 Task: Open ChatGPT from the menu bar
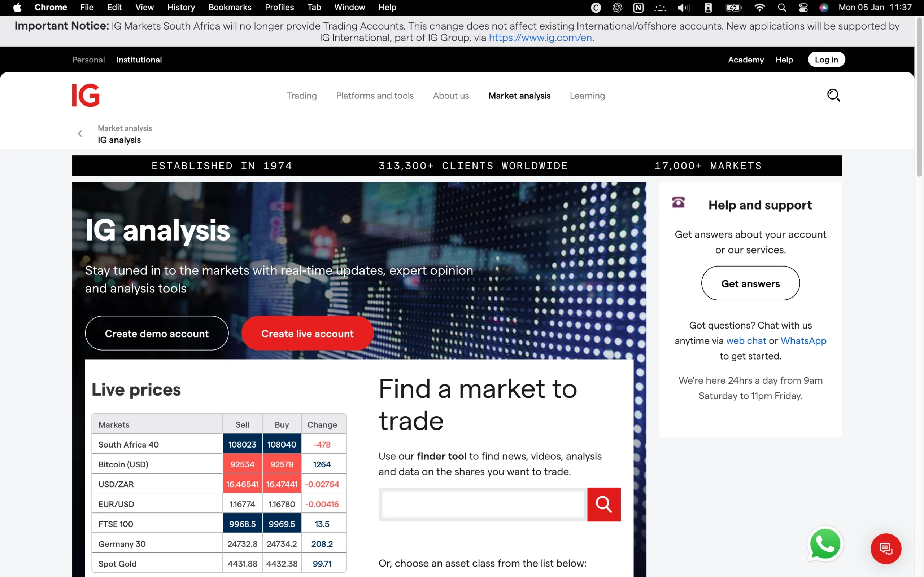[618, 7]
